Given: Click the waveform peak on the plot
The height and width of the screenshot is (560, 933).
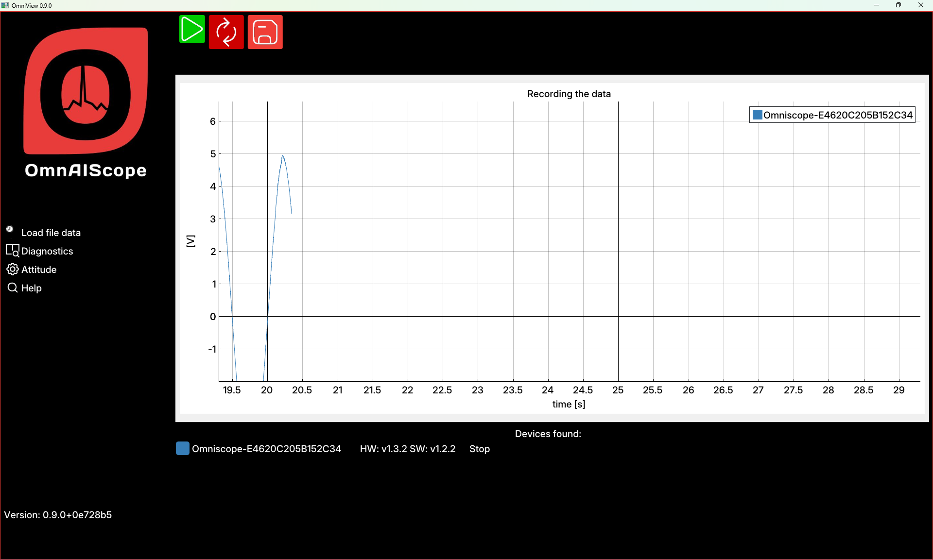Looking at the screenshot, I should 283,156.
